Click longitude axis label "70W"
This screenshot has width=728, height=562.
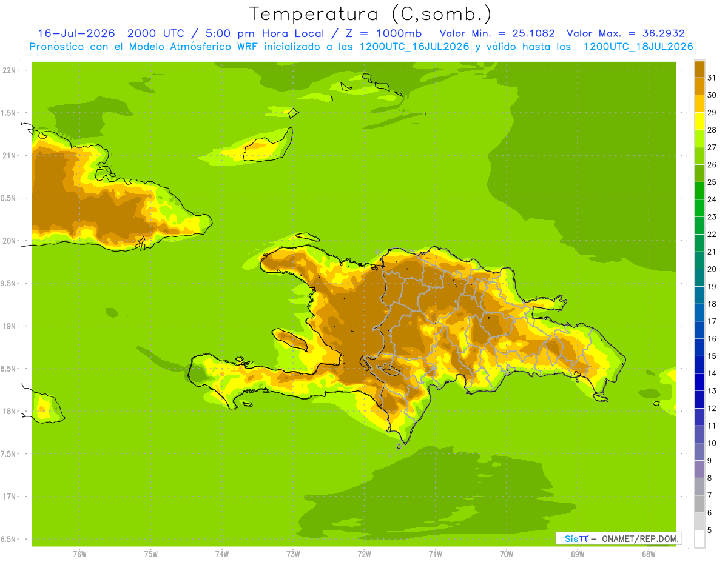pos(507,554)
